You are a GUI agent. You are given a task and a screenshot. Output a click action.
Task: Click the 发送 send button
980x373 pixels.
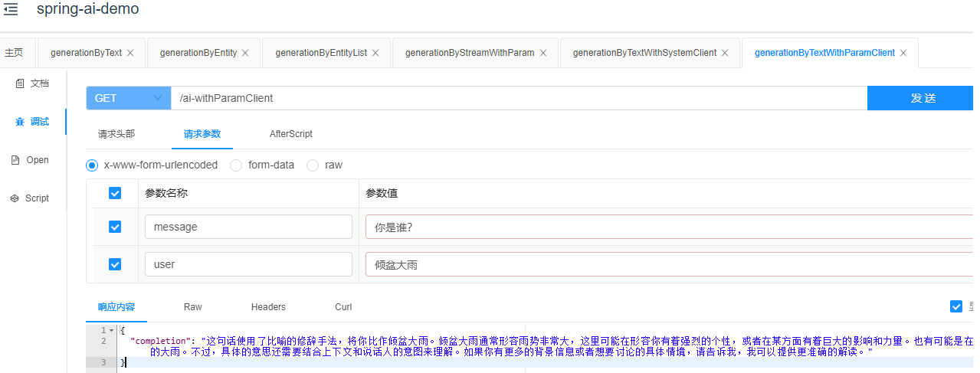click(x=923, y=98)
